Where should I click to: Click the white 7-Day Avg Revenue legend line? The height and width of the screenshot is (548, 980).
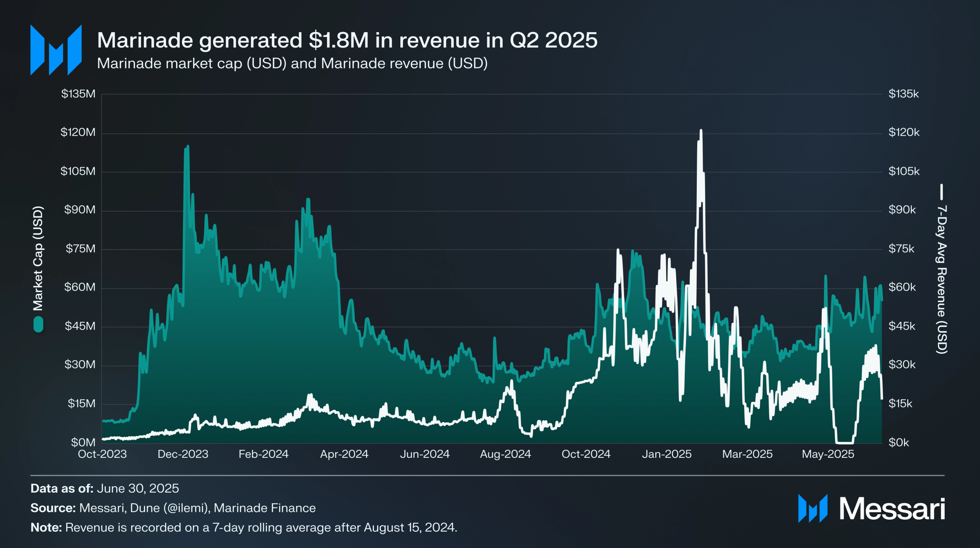coord(941,192)
